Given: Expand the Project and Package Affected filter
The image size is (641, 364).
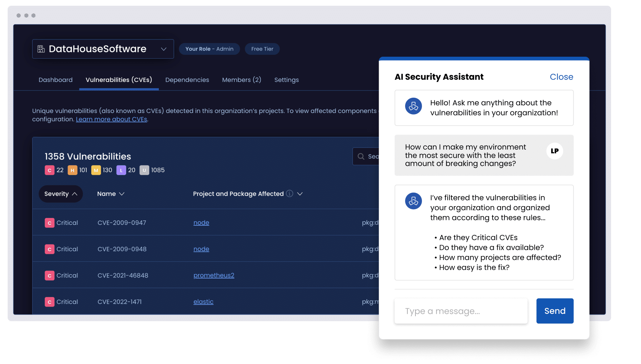Looking at the screenshot, I should (x=300, y=194).
